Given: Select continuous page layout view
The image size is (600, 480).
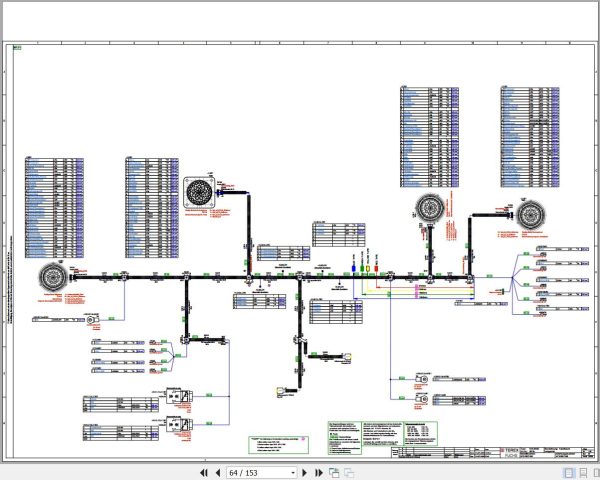Looking at the screenshot, I should 583,473.
